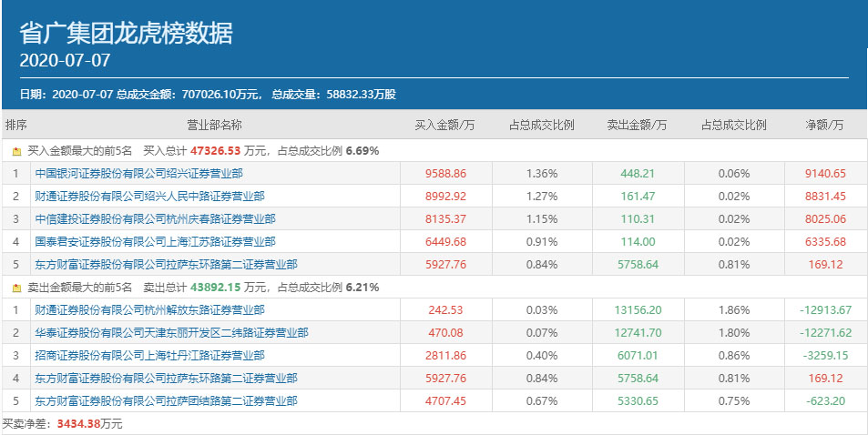Open 东方财富拉萨东环路第二营业部 in sell top-5 list
This screenshot has height=435, width=868.
(x=166, y=378)
